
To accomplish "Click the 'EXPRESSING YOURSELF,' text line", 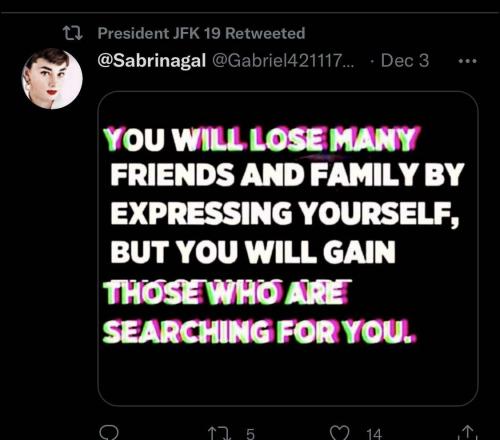I will coord(285,214).
